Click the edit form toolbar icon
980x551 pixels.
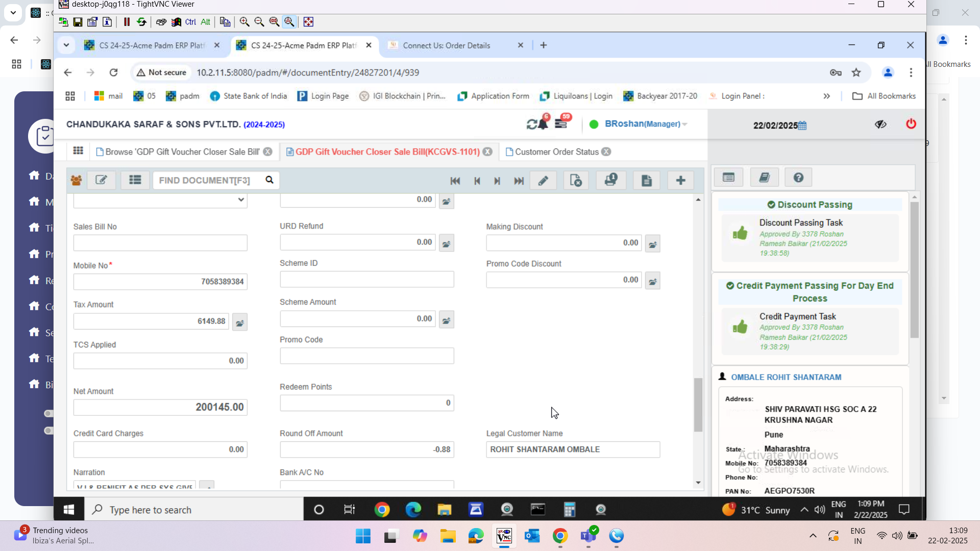click(x=101, y=180)
